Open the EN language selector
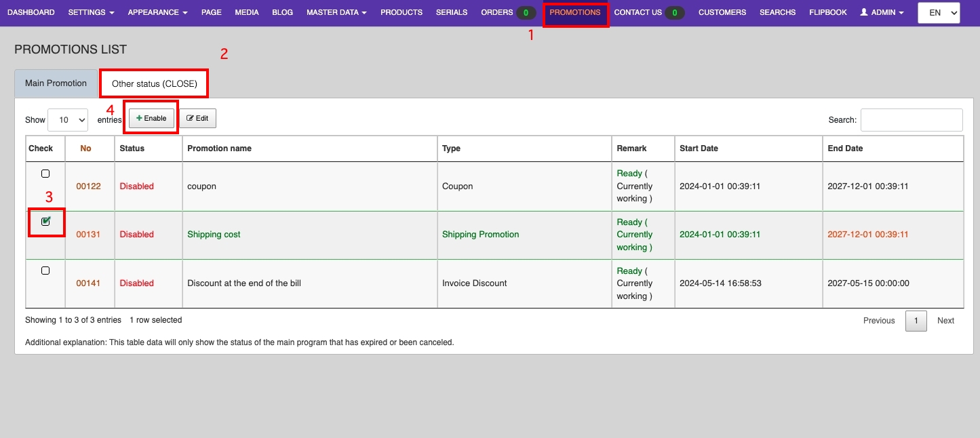 tap(938, 12)
